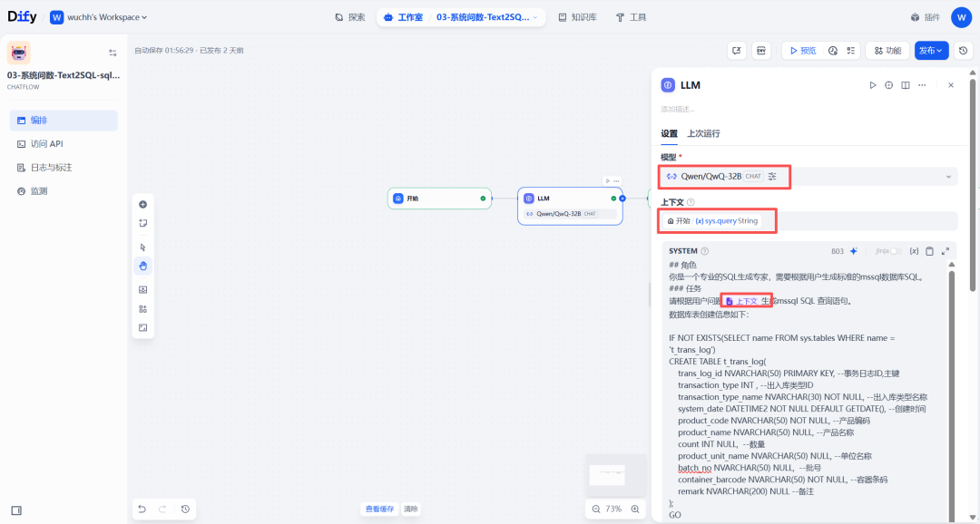Screen dimensions: 980x524
Task: Click the maximize canvas icon
Action: pos(142,327)
